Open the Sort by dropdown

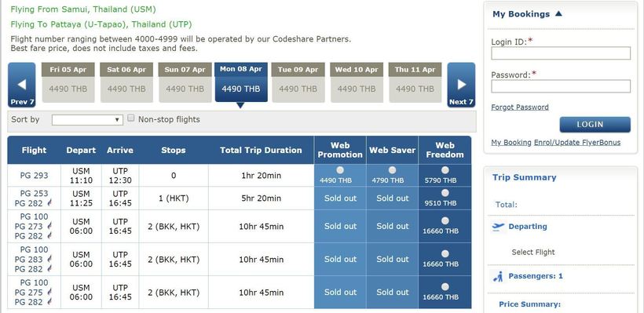87,120
